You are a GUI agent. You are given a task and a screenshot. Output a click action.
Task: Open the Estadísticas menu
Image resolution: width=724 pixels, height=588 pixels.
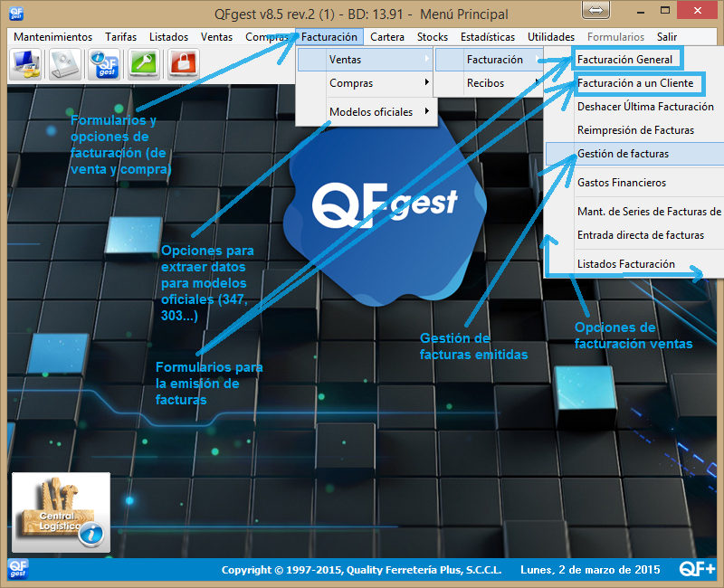(488, 37)
